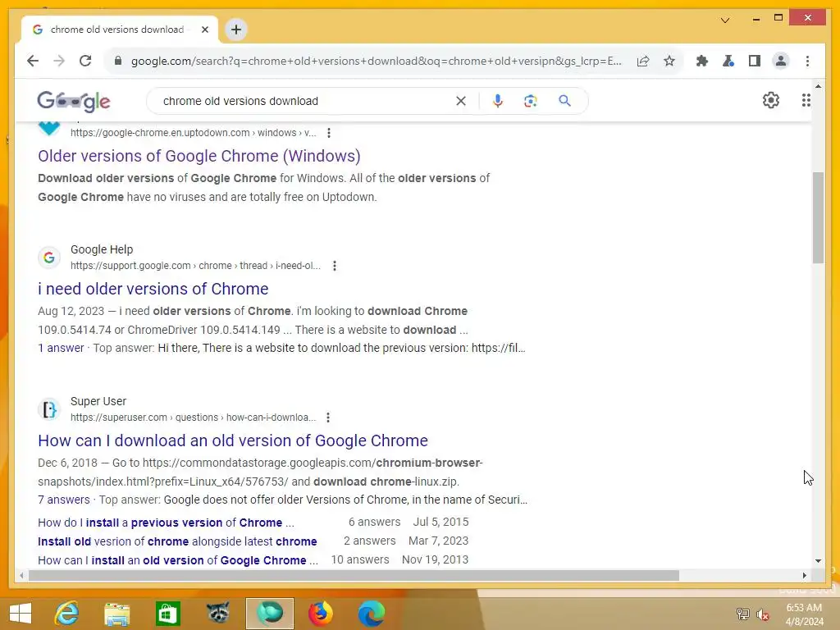Open Chrome Labs flask icon
This screenshot has height=630, width=840.
click(x=728, y=61)
